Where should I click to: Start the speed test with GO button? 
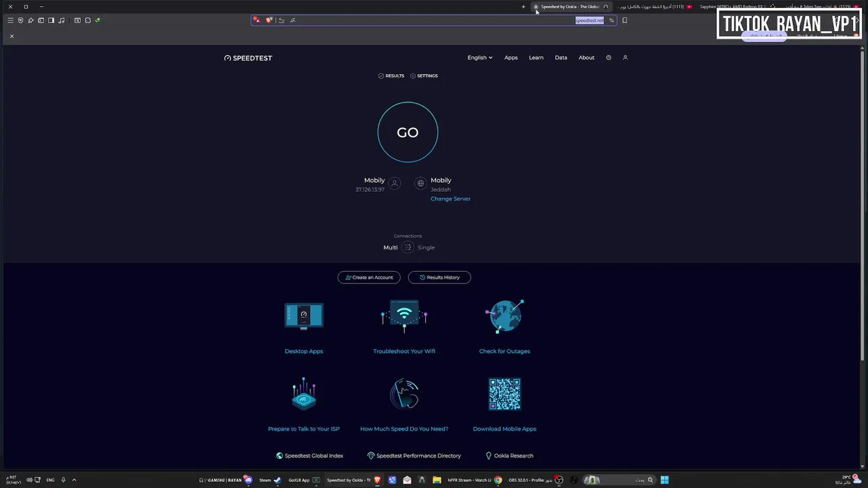[x=408, y=132]
